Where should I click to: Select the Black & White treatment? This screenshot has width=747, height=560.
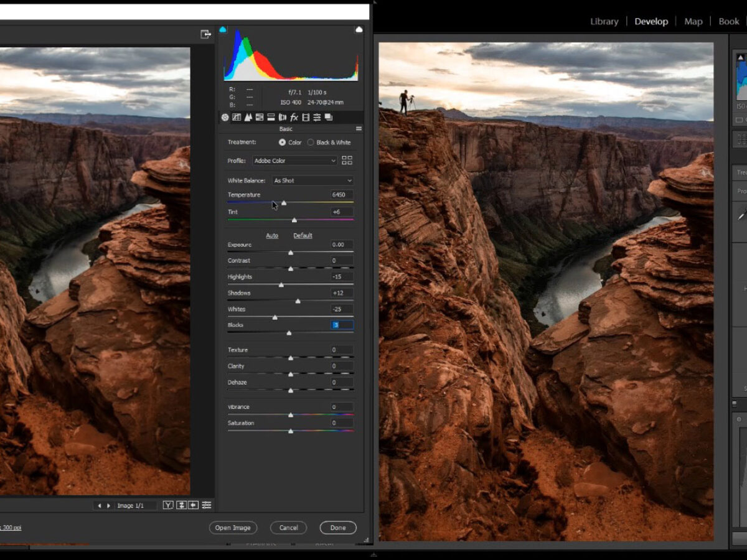pyautogui.click(x=311, y=142)
